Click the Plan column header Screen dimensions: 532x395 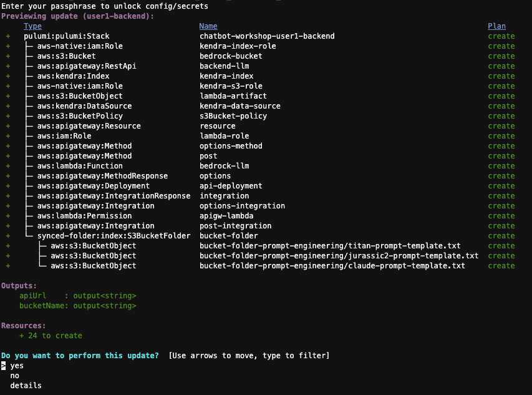coord(496,26)
